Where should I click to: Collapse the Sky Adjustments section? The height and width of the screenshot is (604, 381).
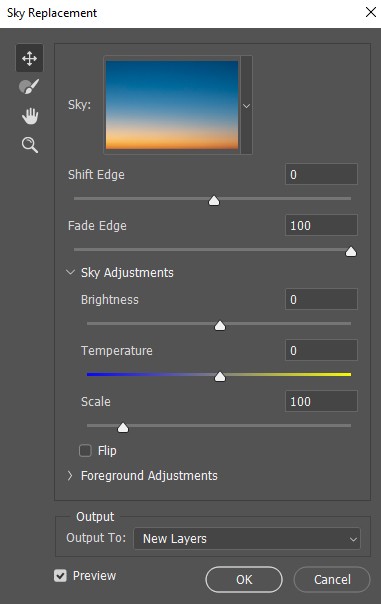coord(70,272)
